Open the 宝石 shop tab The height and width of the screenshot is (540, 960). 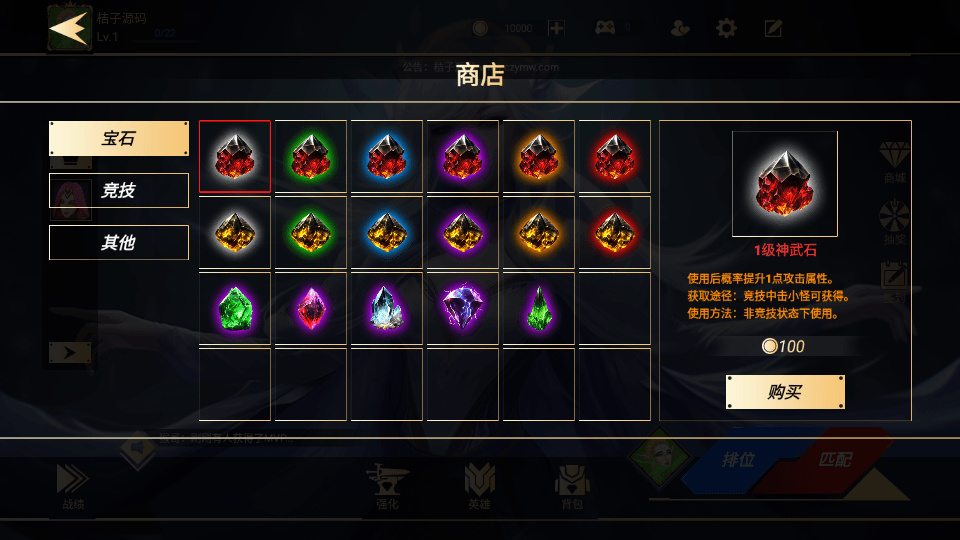click(119, 138)
